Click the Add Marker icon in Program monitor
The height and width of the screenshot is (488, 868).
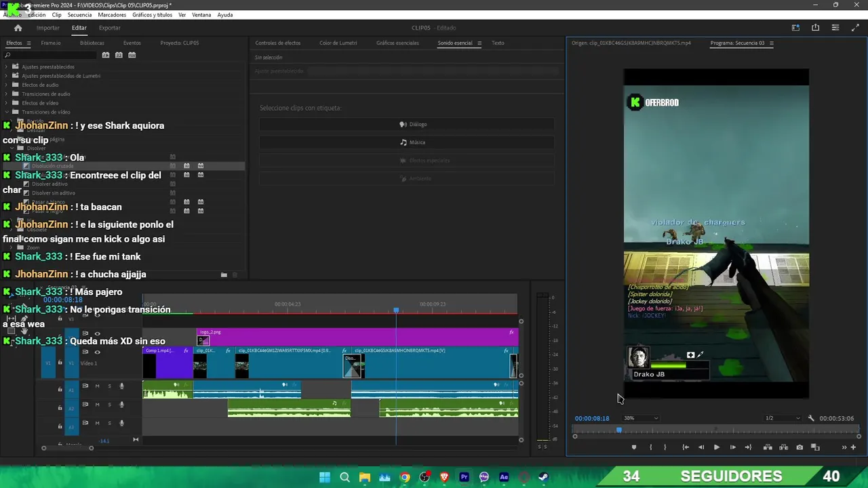coord(634,447)
